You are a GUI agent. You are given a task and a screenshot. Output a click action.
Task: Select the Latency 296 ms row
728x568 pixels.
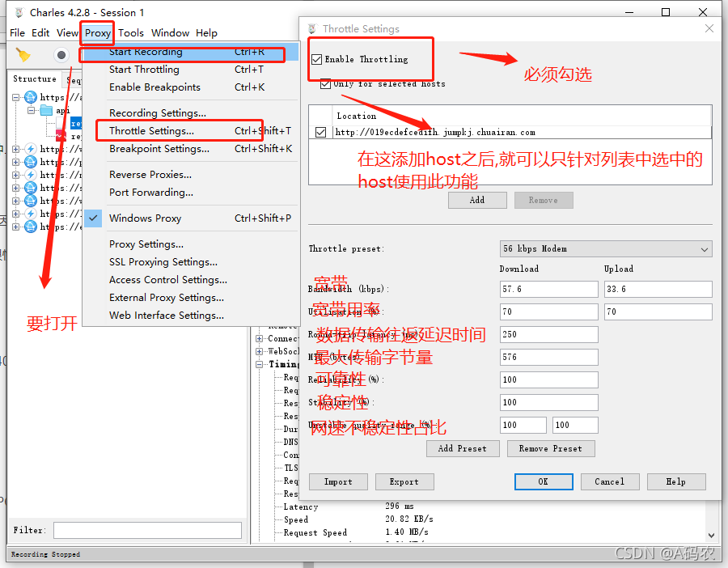coord(348,507)
